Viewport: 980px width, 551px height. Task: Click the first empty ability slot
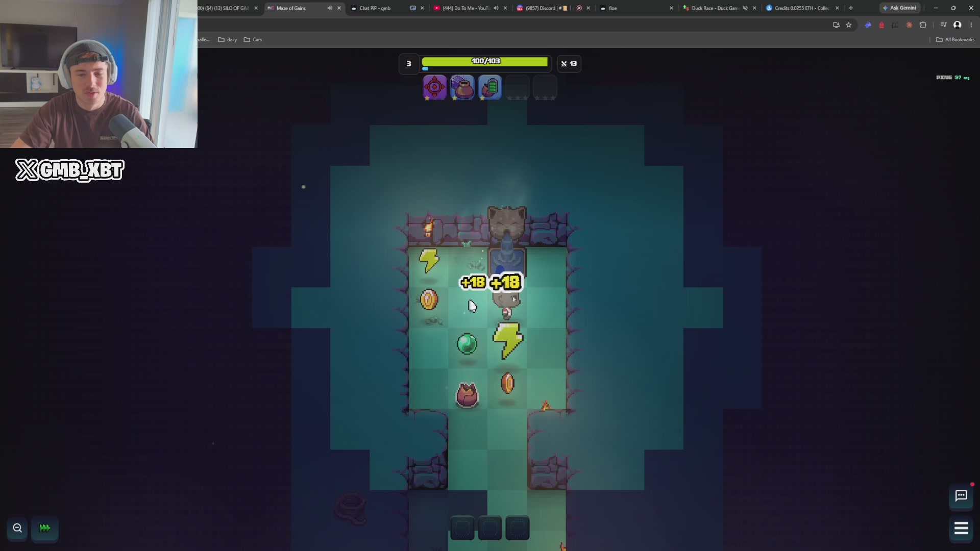(x=518, y=87)
